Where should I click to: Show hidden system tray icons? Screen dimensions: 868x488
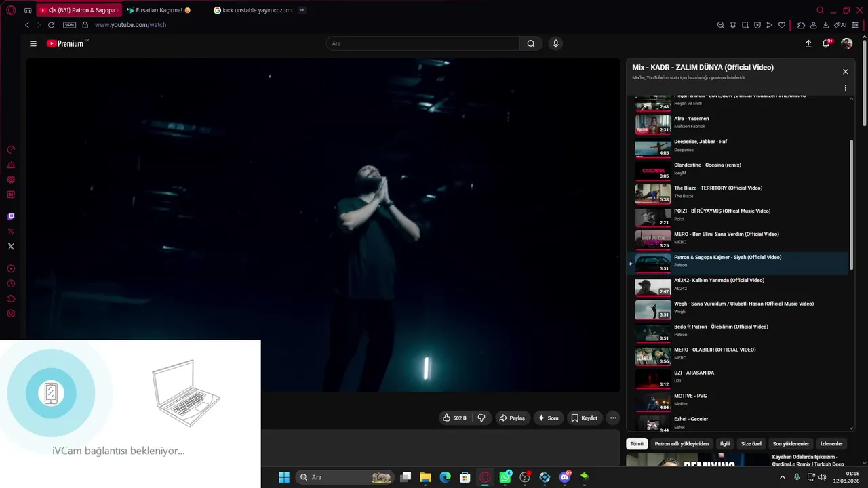[782, 477]
